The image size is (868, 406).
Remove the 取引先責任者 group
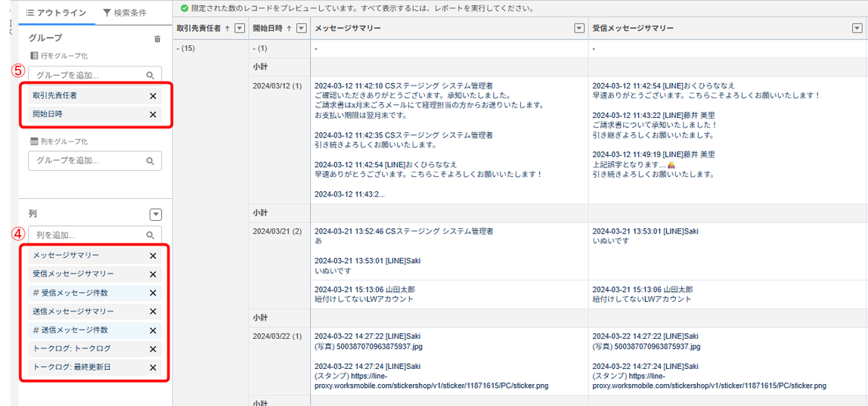click(153, 96)
